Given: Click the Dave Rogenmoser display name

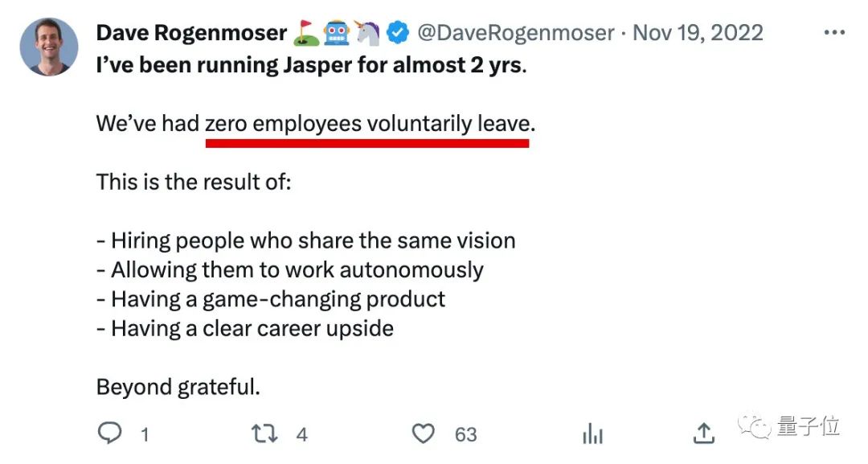Looking at the screenshot, I should tap(191, 33).
